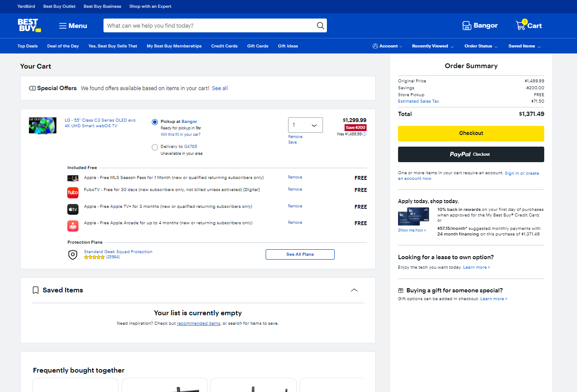Click the Best Buy credit card image
The width and height of the screenshot is (577, 392).
pyautogui.click(x=414, y=216)
